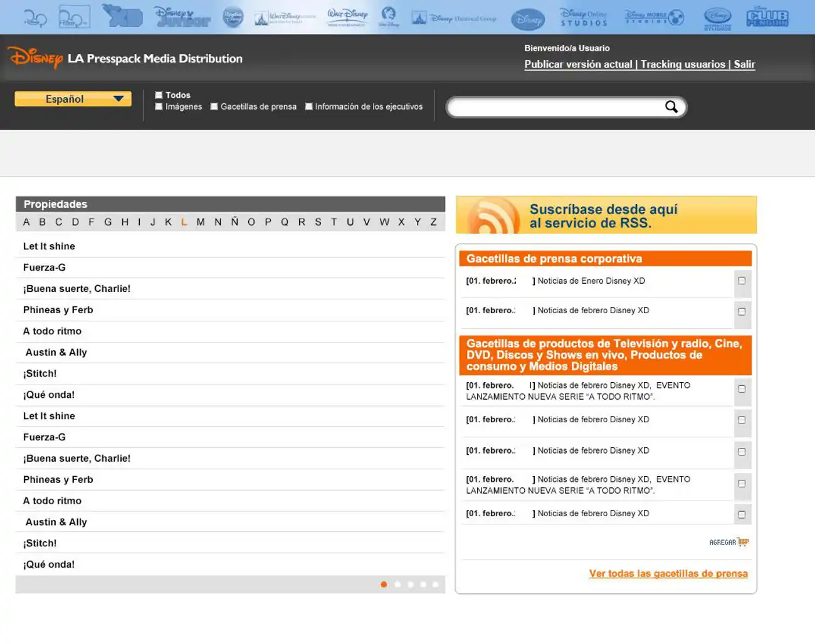Viewport: 815px width, 644px height.
Task: Check the Gacetillas de prensa filter
Action: click(x=214, y=106)
